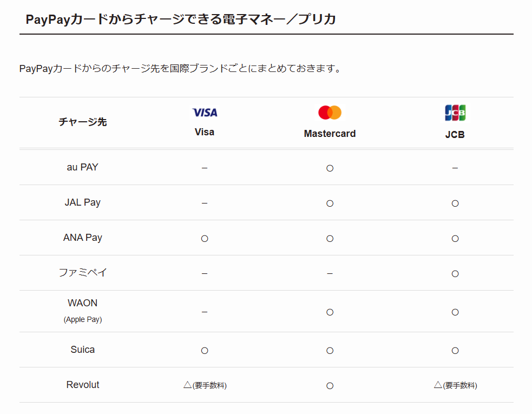The image size is (532, 414).
Task: Click the Visa circle in Suica row
Action: (205, 351)
